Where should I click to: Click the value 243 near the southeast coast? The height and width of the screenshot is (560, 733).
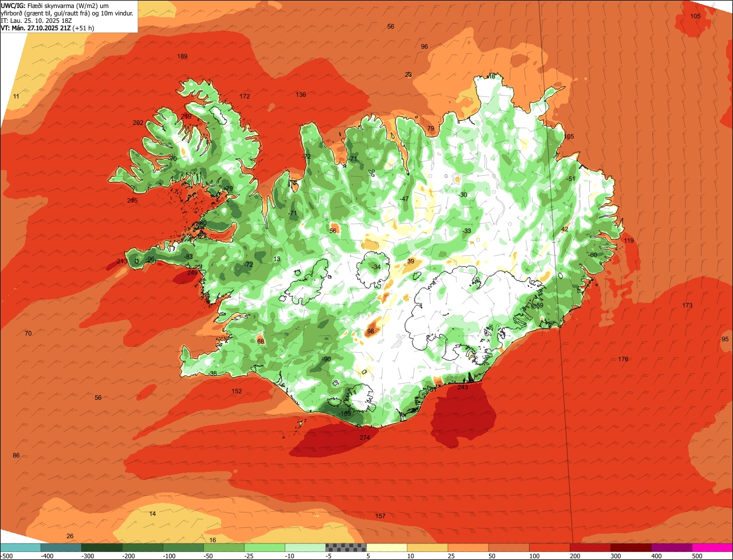(463, 387)
